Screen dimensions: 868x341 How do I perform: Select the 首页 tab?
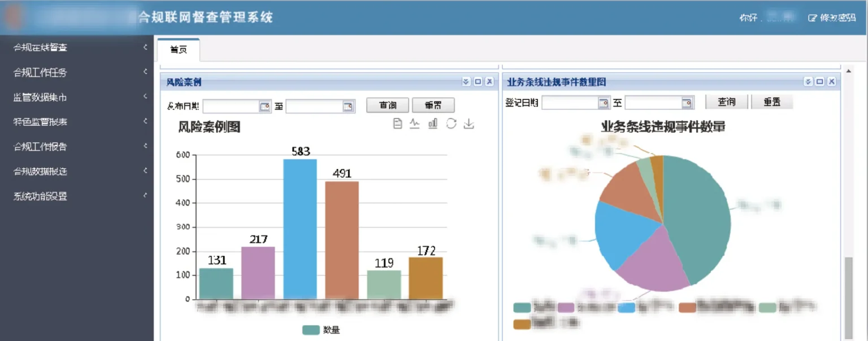click(x=179, y=50)
